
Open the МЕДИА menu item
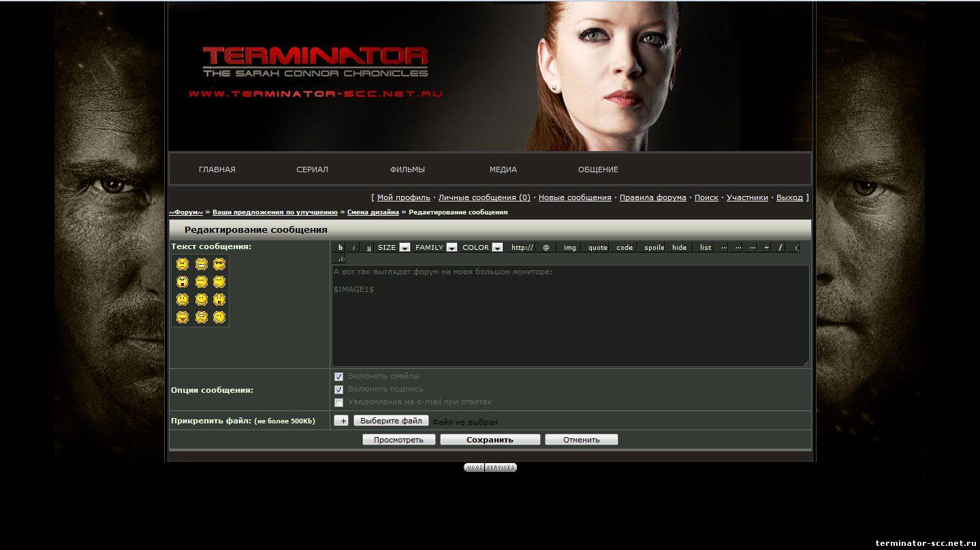click(x=503, y=169)
